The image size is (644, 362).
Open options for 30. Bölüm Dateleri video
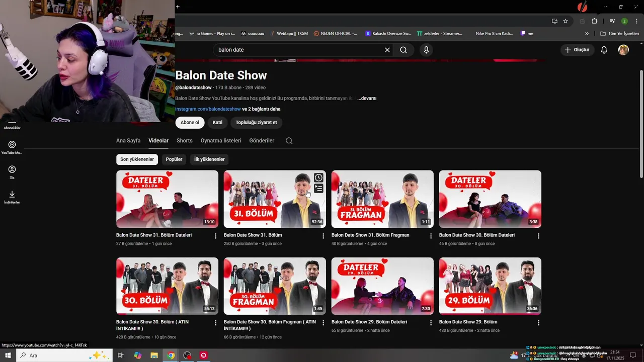point(539,236)
